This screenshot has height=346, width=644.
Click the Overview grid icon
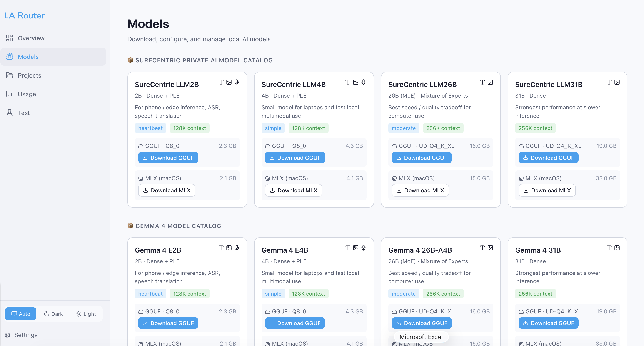coord(10,38)
